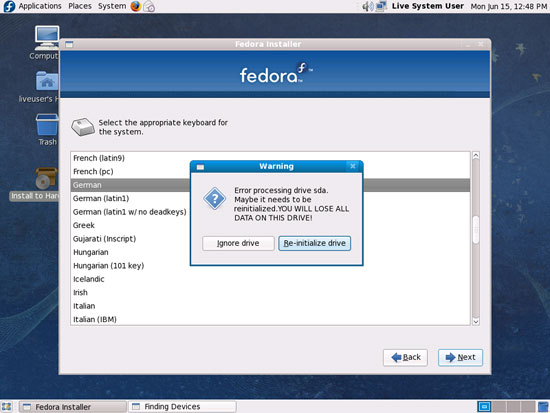This screenshot has height=413, width=550.
Task: Switch to the first workspace in the switcher
Action: 484,406
